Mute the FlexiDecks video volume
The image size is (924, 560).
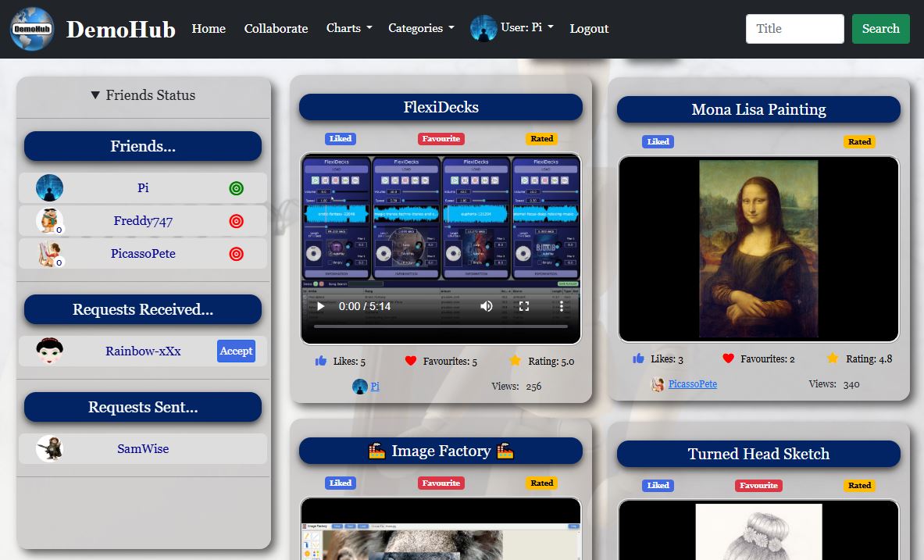487,307
